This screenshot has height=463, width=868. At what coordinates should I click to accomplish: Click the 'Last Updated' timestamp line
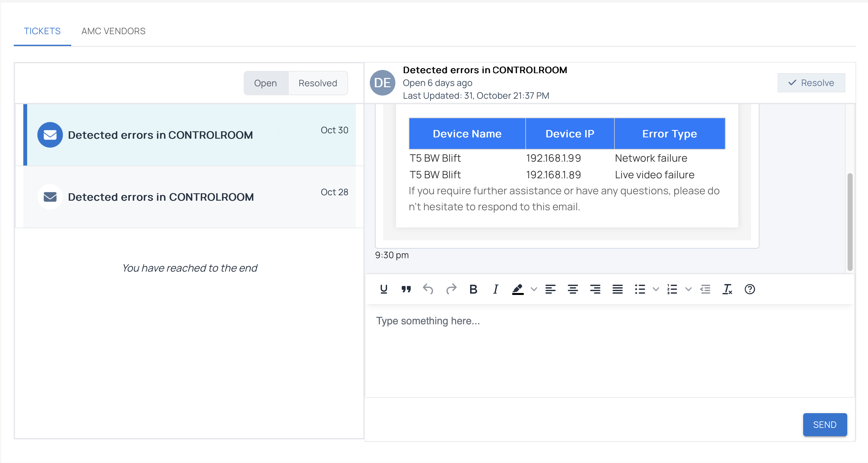click(476, 96)
